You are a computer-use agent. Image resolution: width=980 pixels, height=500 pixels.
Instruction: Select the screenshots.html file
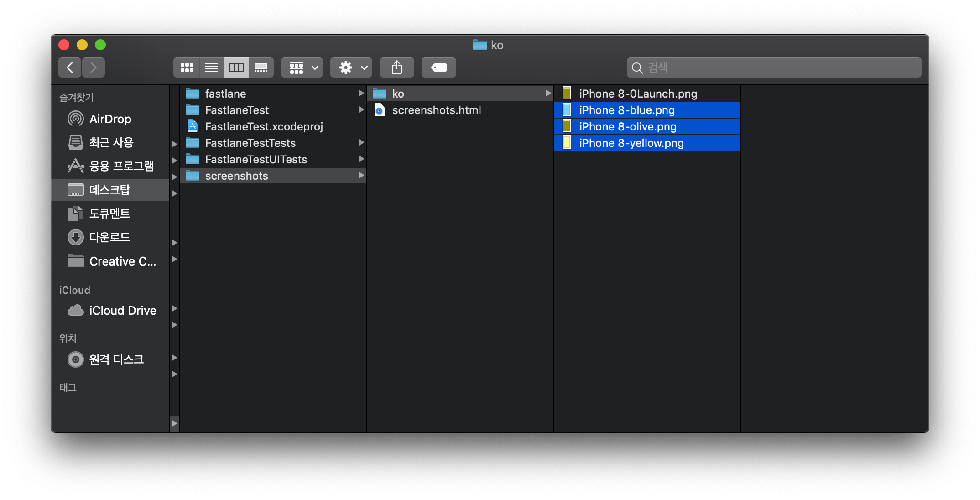[436, 110]
